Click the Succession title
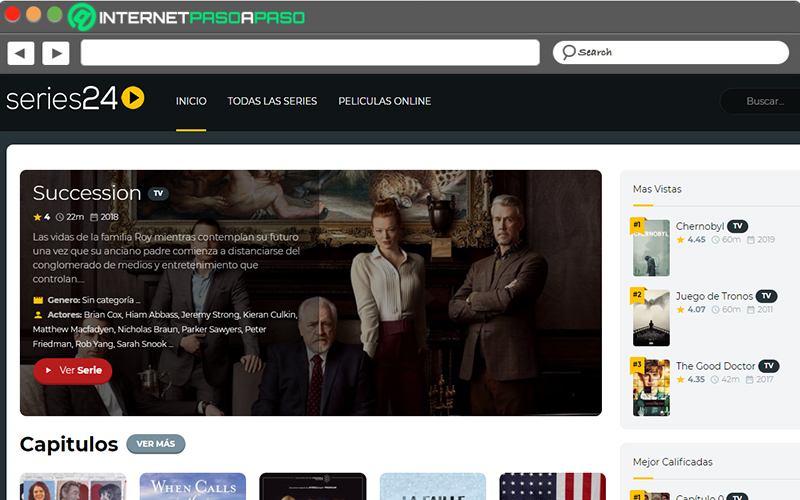Image resolution: width=800 pixels, height=500 pixels. click(87, 193)
